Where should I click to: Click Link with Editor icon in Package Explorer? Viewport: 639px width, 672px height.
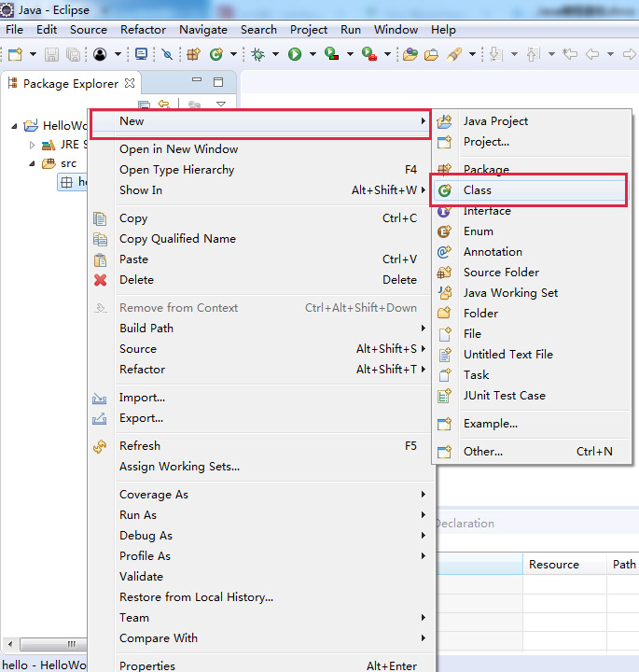164,105
